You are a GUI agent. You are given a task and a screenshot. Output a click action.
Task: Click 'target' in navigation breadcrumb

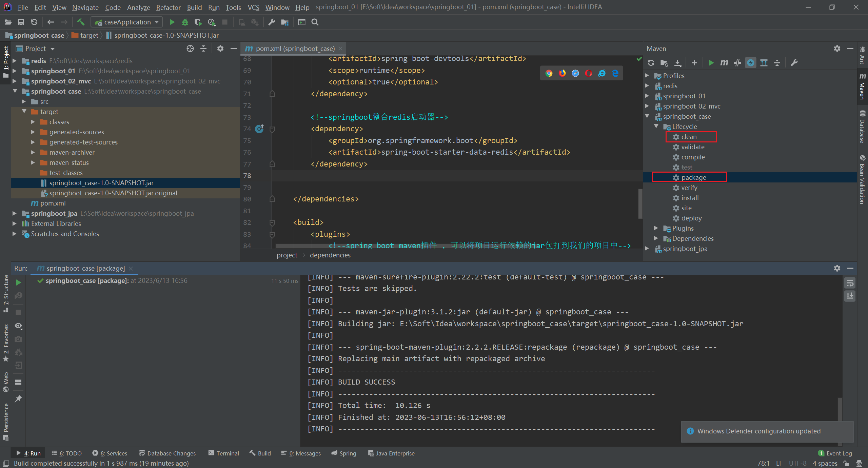tap(85, 35)
